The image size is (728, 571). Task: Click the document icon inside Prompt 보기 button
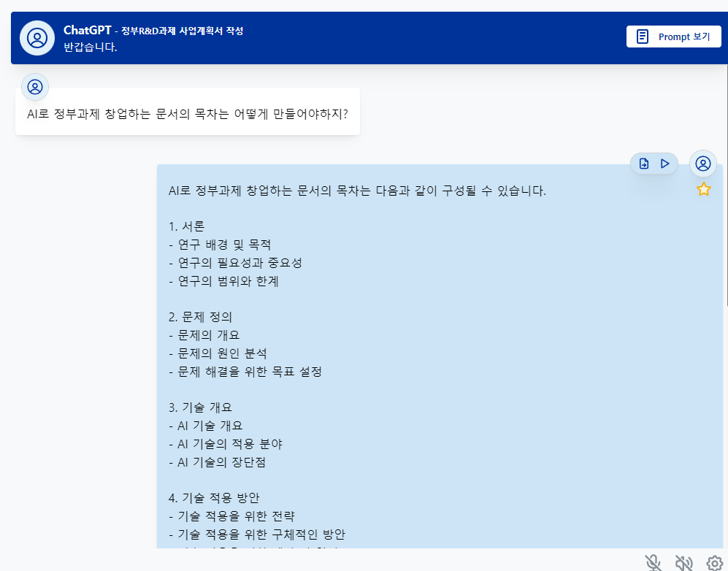click(642, 36)
